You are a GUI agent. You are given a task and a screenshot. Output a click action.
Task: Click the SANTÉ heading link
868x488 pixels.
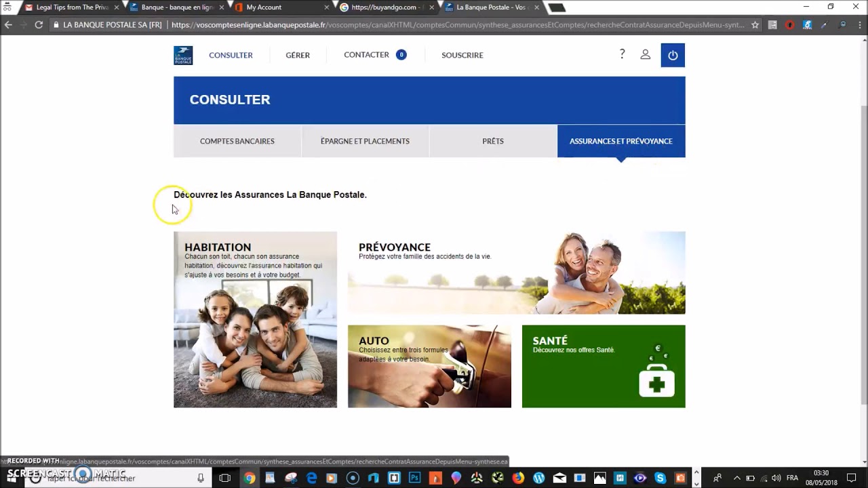point(550,341)
